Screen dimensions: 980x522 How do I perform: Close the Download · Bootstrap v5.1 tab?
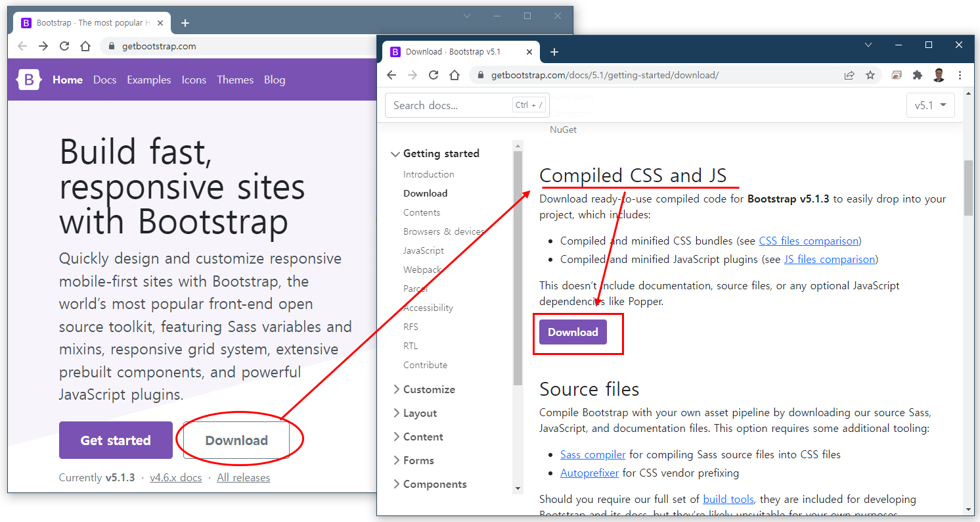pyautogui.click(x=530, y=52)
